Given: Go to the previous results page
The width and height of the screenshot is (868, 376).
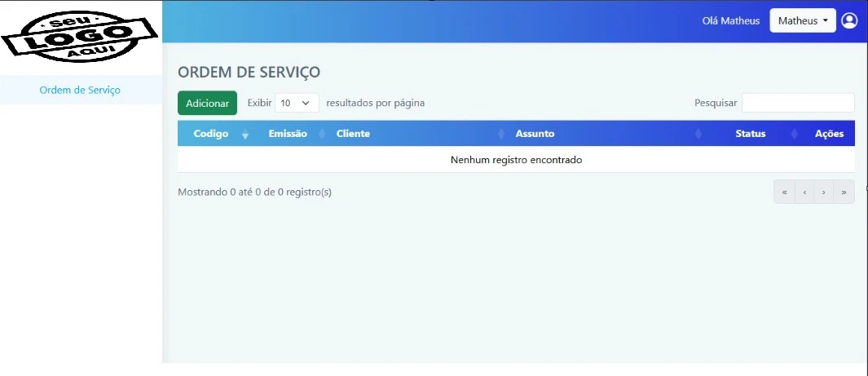Looking at the screenshot, I should (x=804, y=192).
